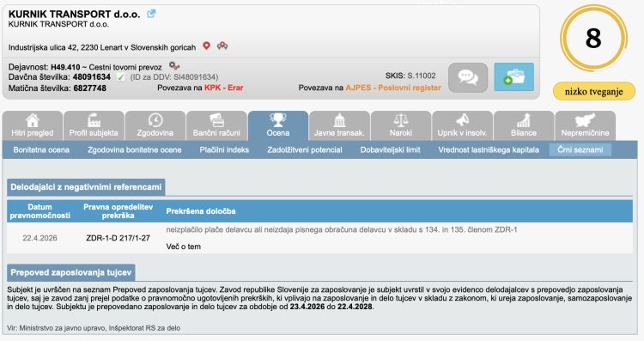Click Delodajalci z negativnimi referencami heading
The image size is (644, 341).
pyautogui.click(x=86, y=187)
